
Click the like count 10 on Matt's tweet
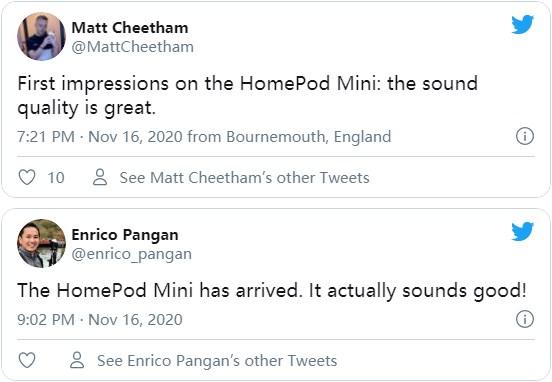(56, 177)
